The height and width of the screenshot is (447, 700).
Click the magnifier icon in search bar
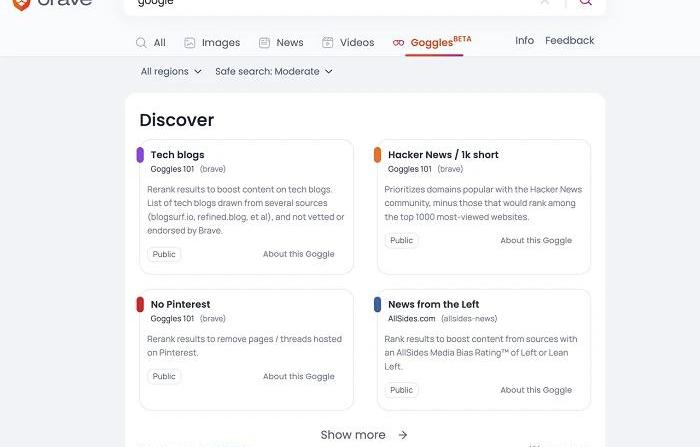[585, 3]
